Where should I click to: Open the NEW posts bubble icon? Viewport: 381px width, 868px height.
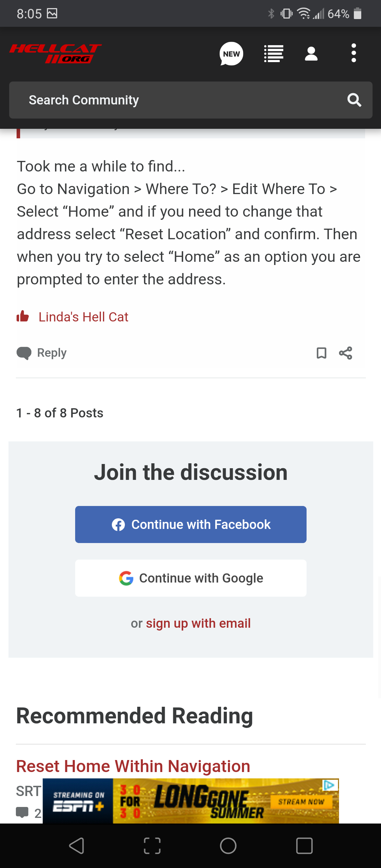pyautogui.click(x=231, y=54)
